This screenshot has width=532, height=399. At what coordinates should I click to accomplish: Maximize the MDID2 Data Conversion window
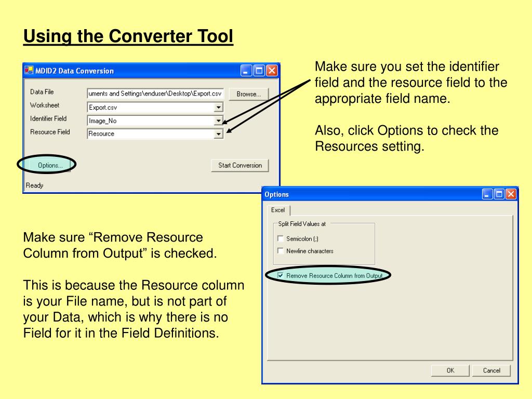(259, 71)
